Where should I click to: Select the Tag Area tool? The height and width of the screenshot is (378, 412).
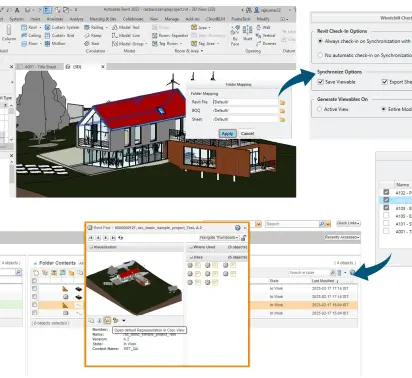click(203, 43)
